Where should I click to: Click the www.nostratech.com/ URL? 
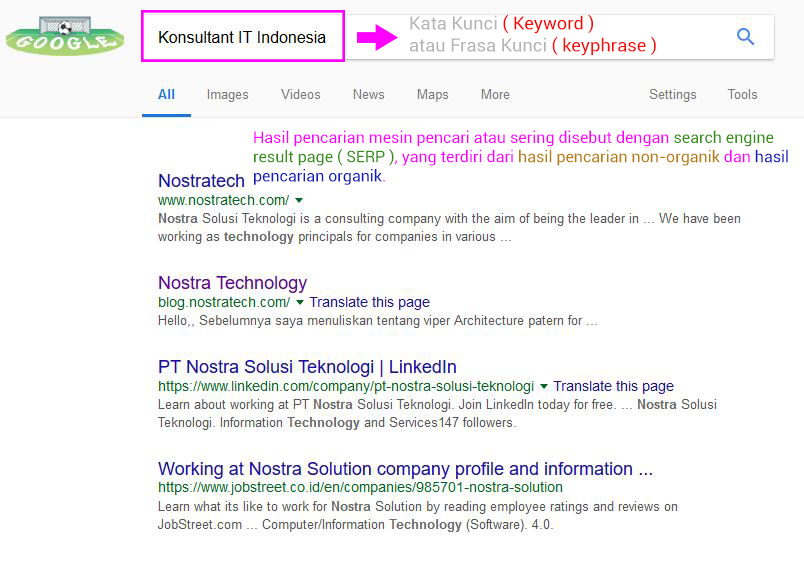223,200
